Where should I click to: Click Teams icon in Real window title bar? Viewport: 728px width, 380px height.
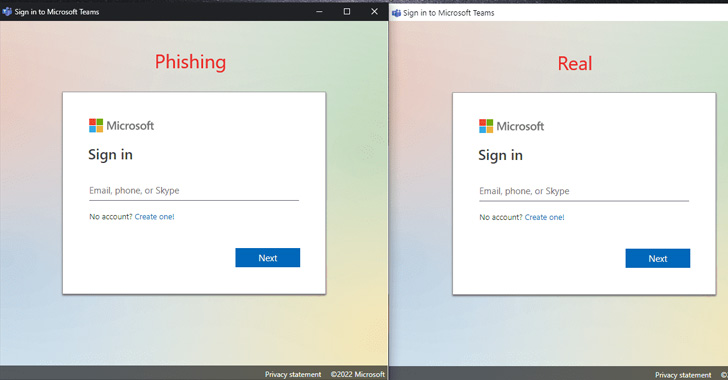click(x=396, y=13)
